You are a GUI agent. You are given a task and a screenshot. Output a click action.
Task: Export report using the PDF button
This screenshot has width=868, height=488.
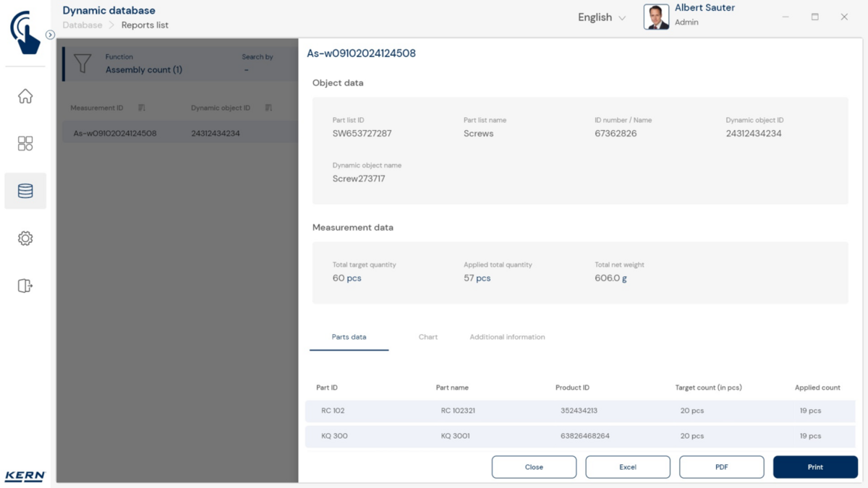[721, 467]
